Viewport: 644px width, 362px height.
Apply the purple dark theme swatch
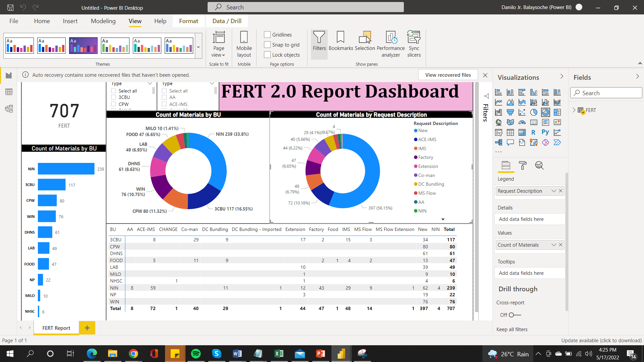[83, 45]
